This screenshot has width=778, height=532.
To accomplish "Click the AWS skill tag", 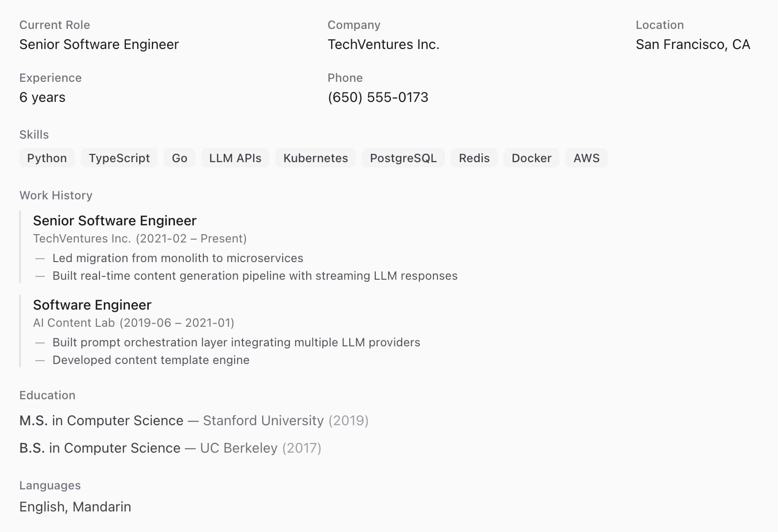I will 586,158.
